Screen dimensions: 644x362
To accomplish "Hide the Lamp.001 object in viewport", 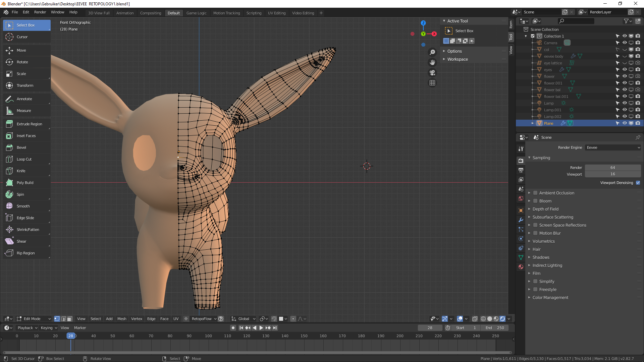I will (625, 110).
